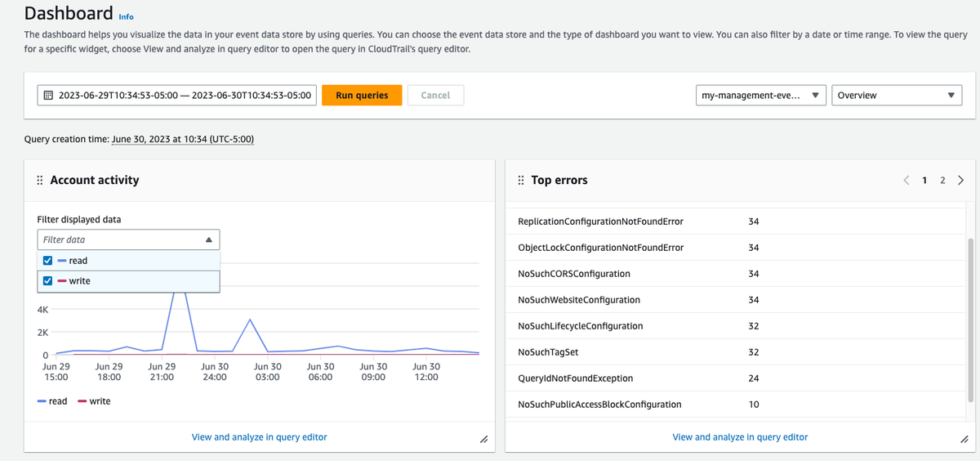Click the resize handle of Top errors widget
This screenshot has width=980, height=461.
point(964,440)
